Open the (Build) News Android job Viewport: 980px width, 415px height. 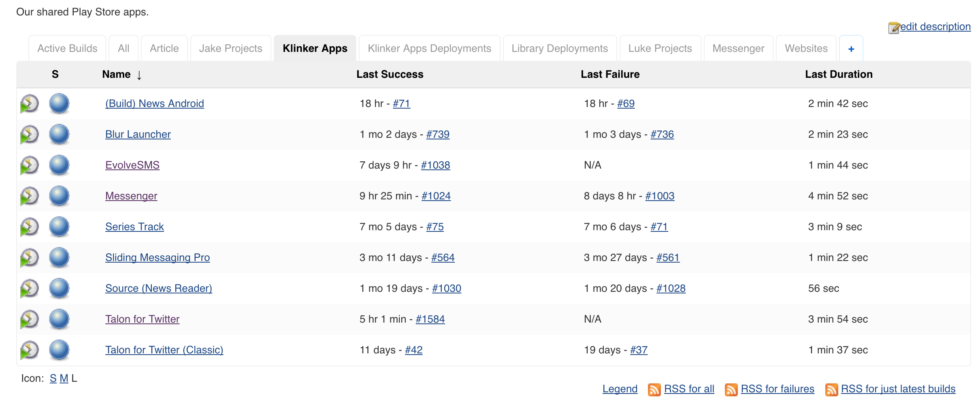tap(155, 104)
